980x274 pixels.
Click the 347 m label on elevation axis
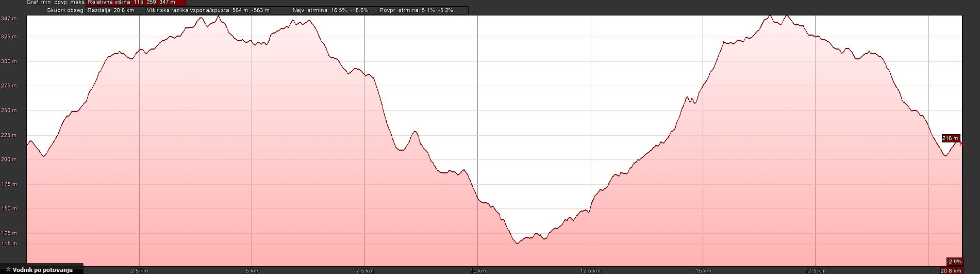[9, 19]
